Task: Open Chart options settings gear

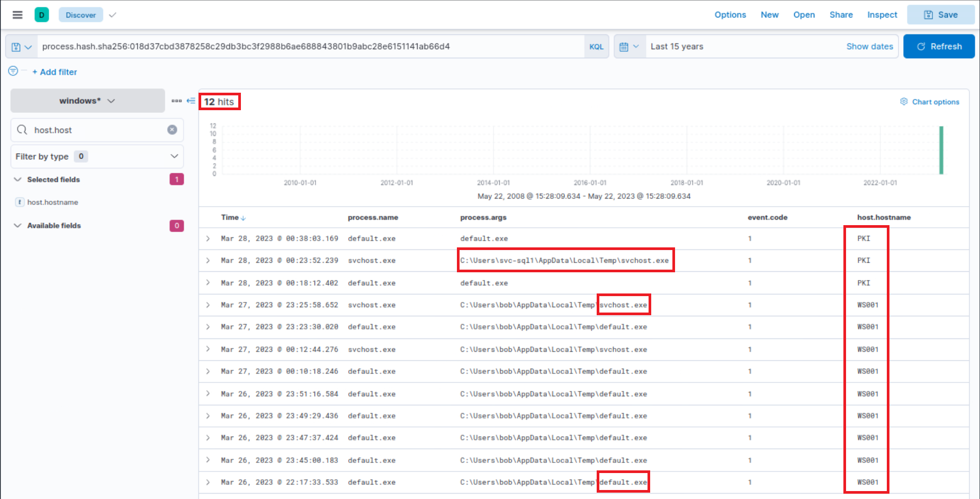Action: tap(904, 101)
